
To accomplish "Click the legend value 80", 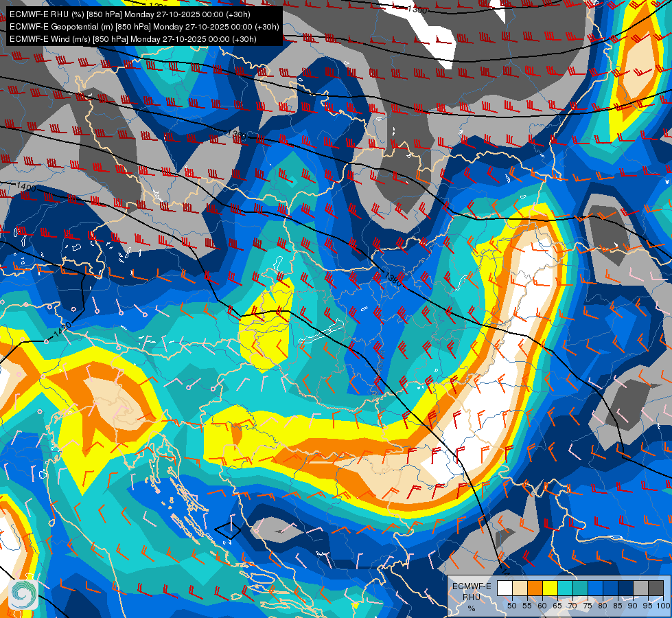I will pyautogui.click(x=603, y=606).
